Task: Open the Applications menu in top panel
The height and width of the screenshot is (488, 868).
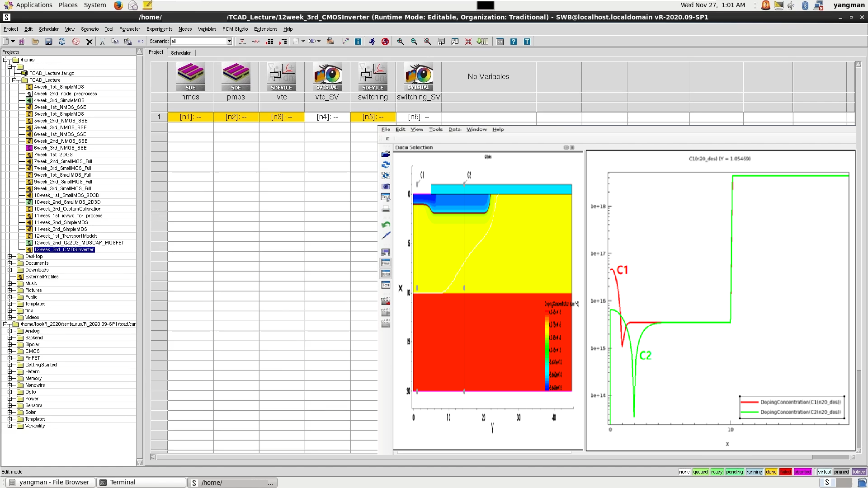Action: click(34, 5)
